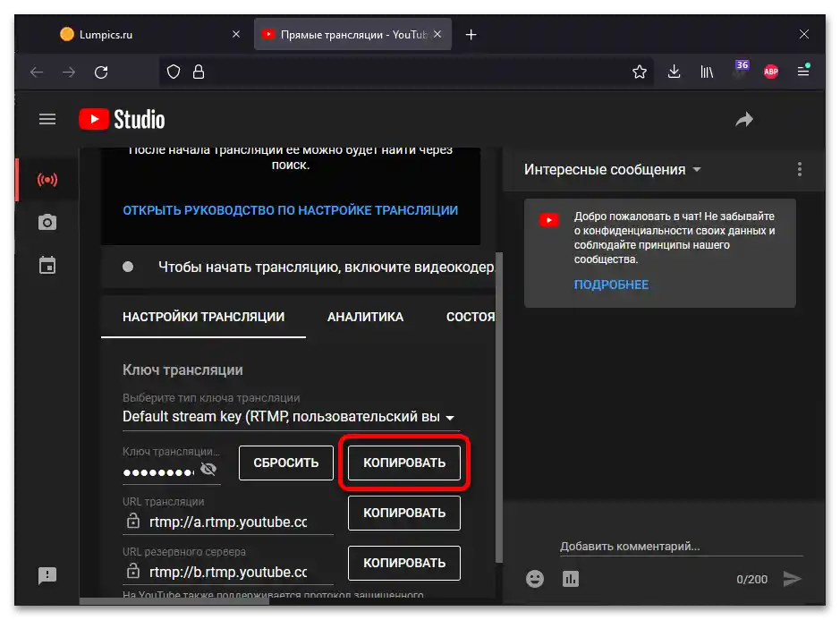Switch to the СОСТОЯ... tab
Viewport: 840px width, 620px height.
coord(471,317)
